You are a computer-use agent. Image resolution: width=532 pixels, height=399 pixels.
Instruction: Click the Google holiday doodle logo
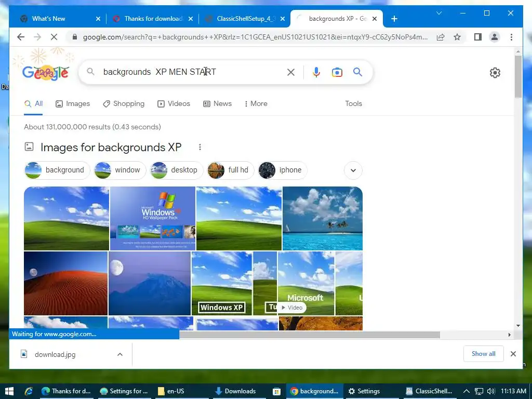point(46,72)
